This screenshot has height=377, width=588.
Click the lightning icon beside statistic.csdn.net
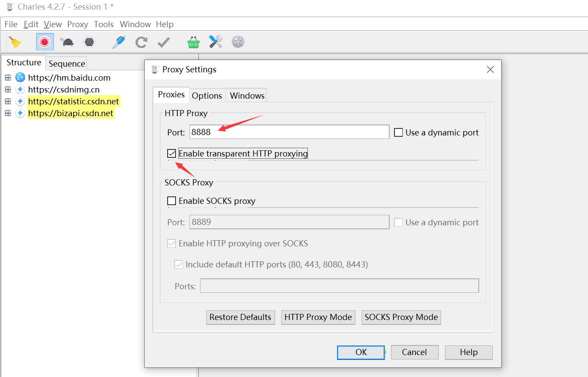pyautogui.click(x=20, y=101)
